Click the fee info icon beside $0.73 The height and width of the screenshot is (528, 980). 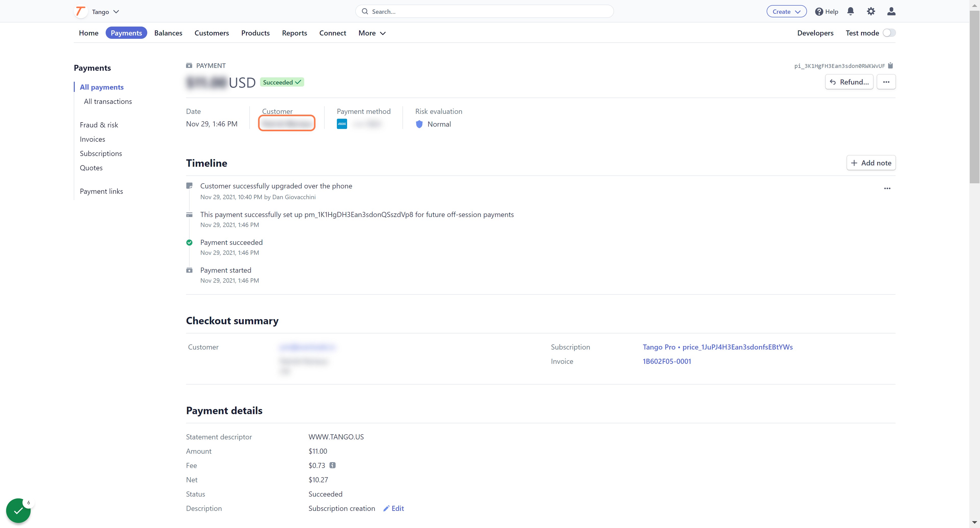[x=333, y=465]
